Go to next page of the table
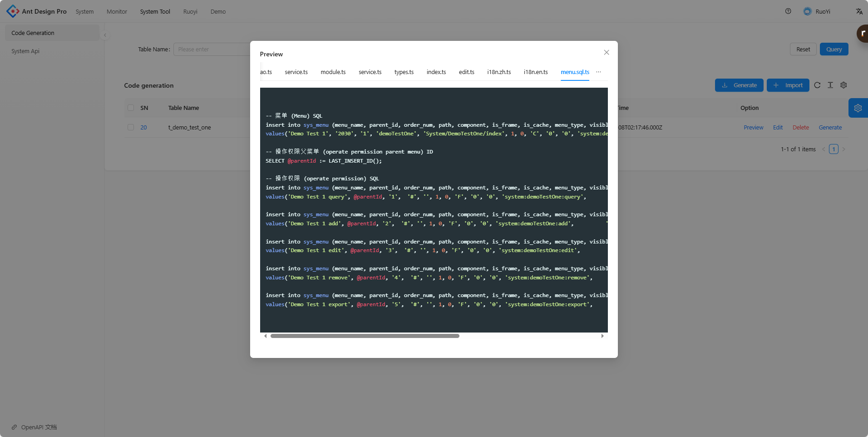This screenshot has width=868, height=437. coord(843,149)
